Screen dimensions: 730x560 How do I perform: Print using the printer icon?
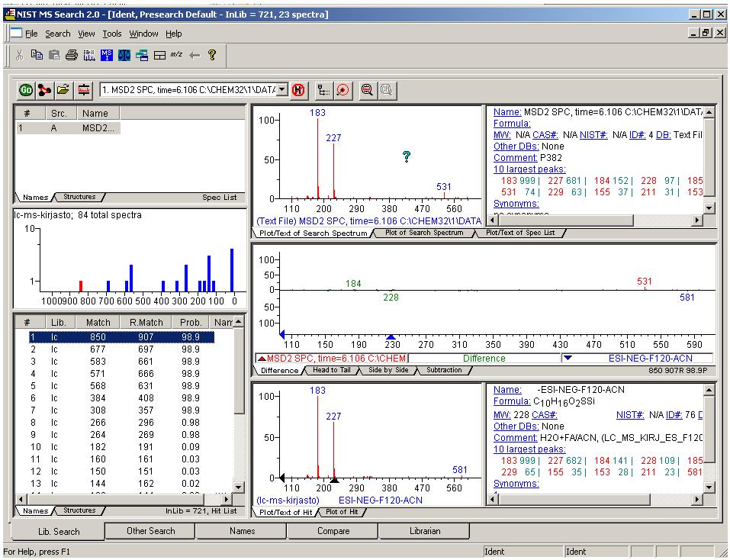point(72,56)
